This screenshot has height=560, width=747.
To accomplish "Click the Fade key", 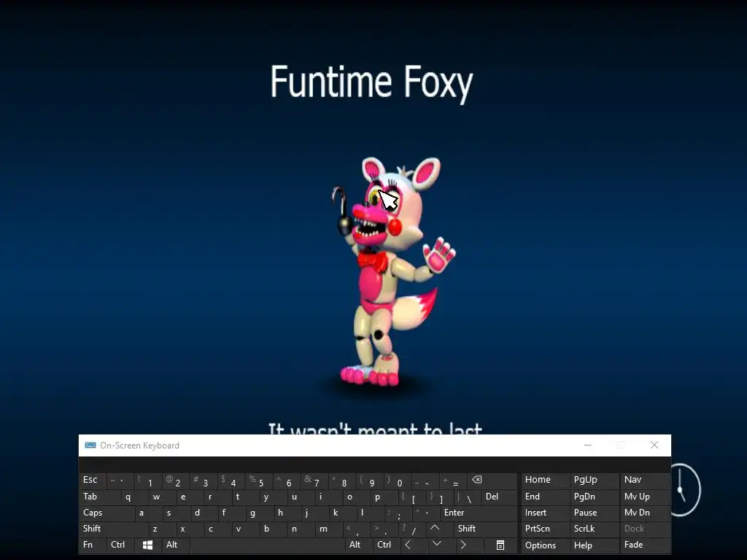I will (x=644, y=545).
